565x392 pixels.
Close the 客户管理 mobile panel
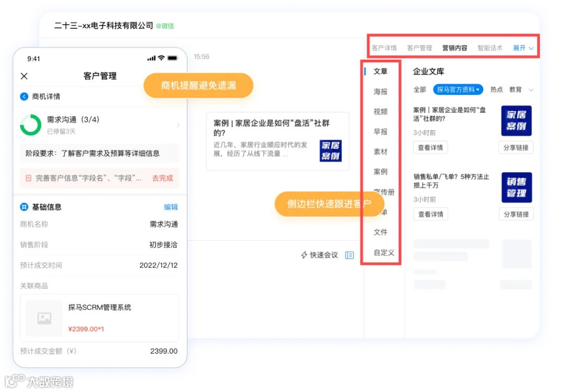tap(24, 76)
